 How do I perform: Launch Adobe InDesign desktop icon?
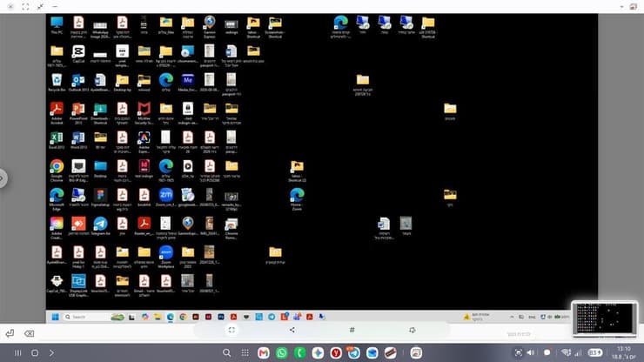pos(144,169)
